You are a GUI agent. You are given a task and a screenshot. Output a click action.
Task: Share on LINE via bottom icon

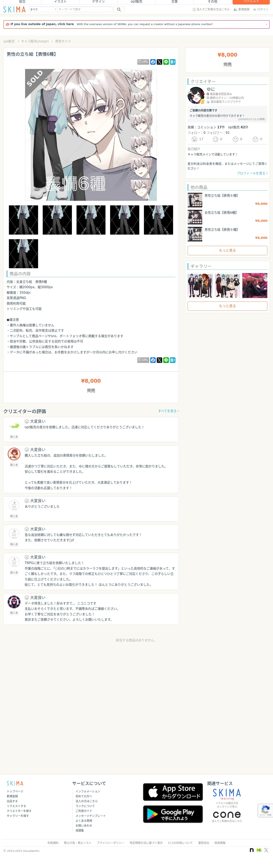pyautogui.click(x=166, y=360)
